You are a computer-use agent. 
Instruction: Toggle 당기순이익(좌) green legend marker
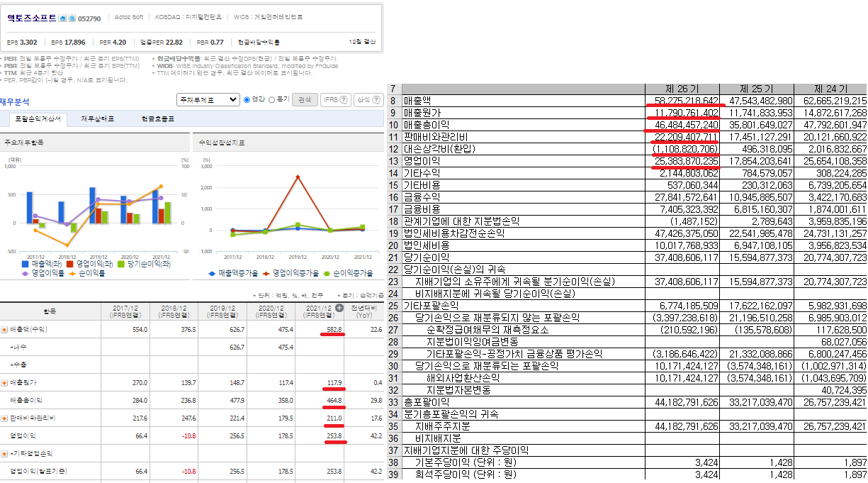point(121,264)
